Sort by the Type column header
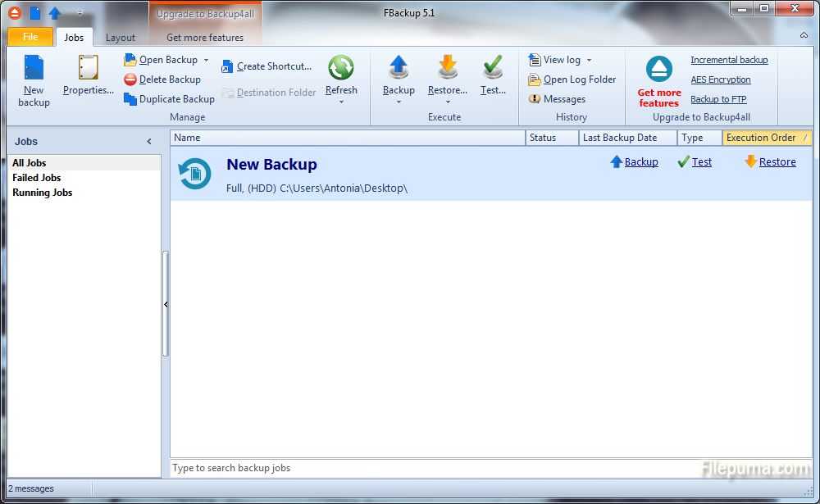Image resolution: width=820 pixels, height=504 pixels. click(699, 138)
